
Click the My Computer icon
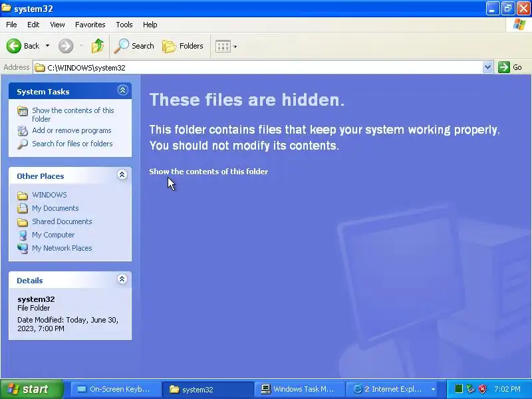pos(23,235)
